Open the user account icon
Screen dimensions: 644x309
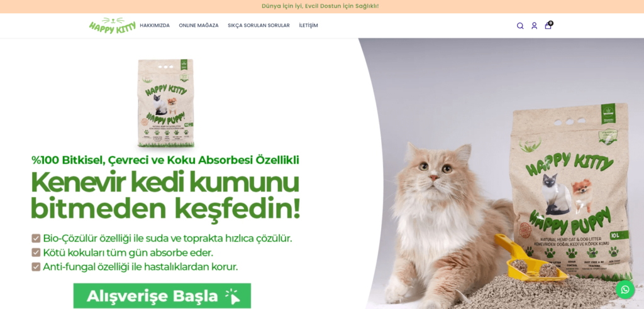point(534,26)
